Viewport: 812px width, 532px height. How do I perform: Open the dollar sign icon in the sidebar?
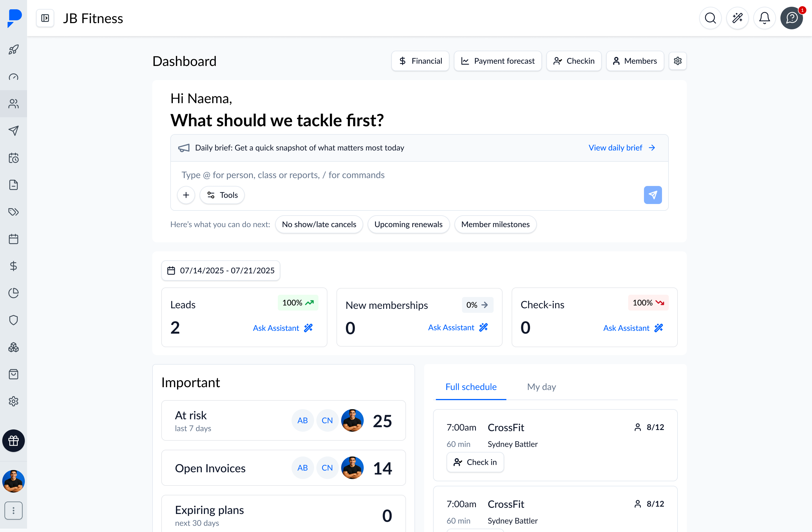14,266
